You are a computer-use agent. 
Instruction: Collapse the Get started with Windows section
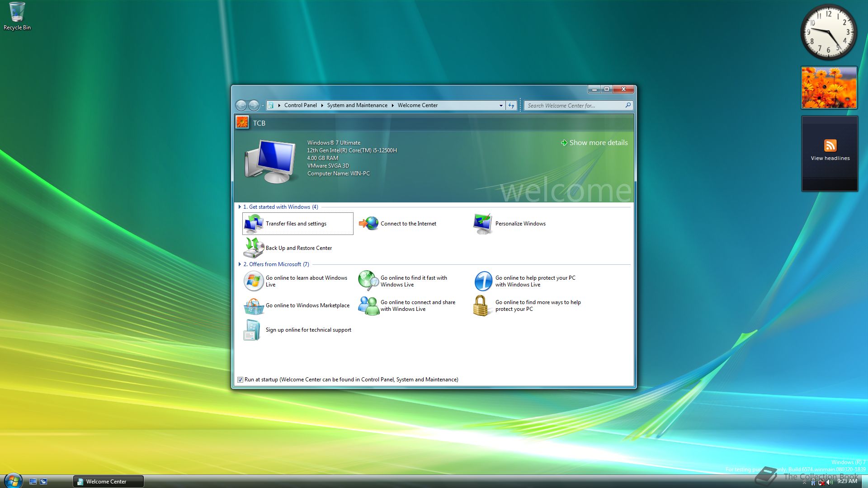(240, 207)
